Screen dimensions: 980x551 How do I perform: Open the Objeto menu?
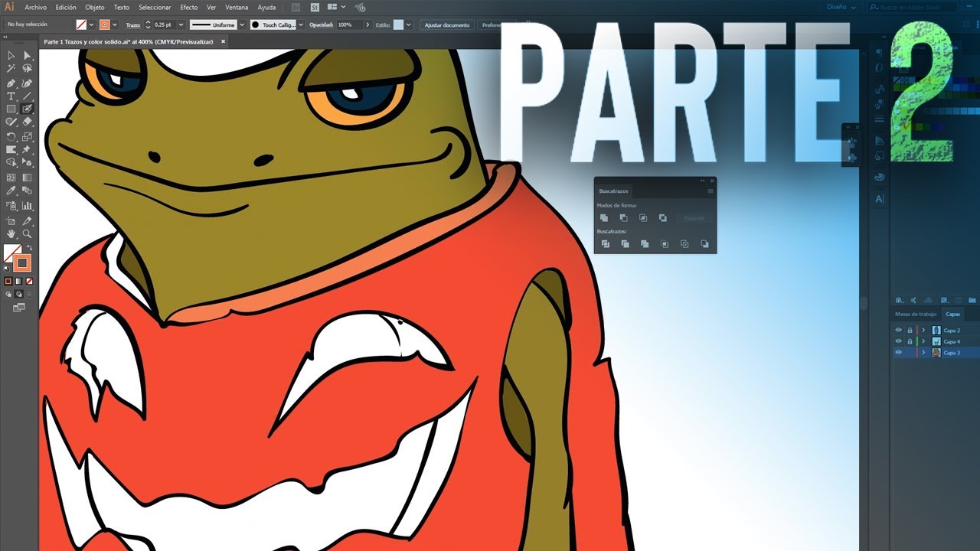point(95,7)
